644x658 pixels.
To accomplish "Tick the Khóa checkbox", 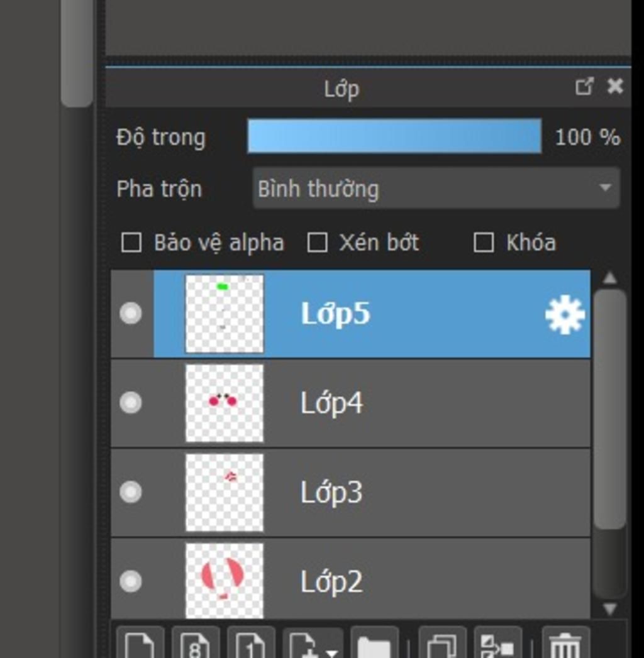I will click(x=484, y=243).
